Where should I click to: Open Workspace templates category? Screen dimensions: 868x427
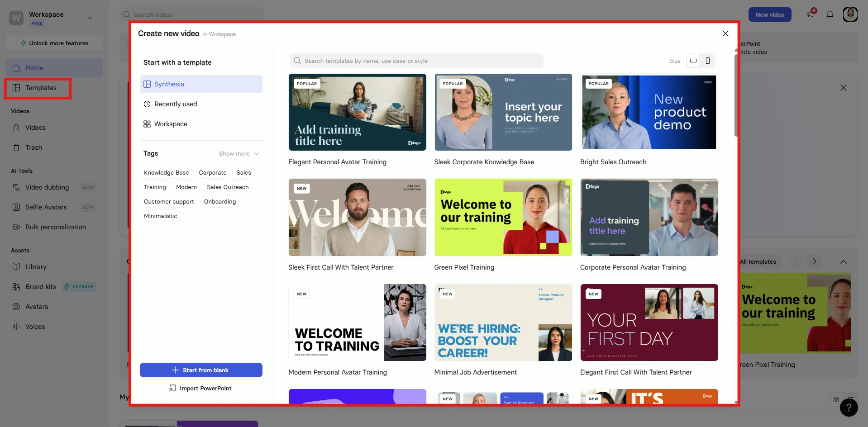pyautogui.click(x=201, y=124)
